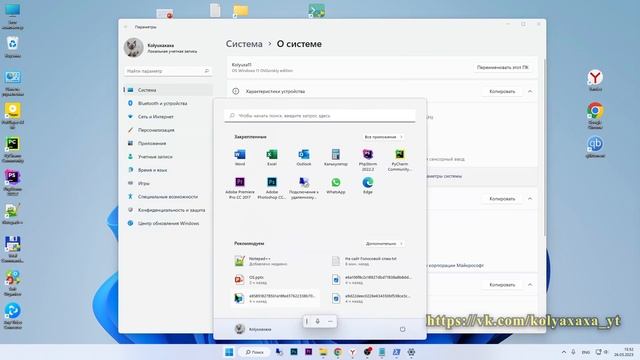Open Bluetooth и устройства settings
Image resolution: width=640 pixels, height=360 pixels.
[168, 103]
